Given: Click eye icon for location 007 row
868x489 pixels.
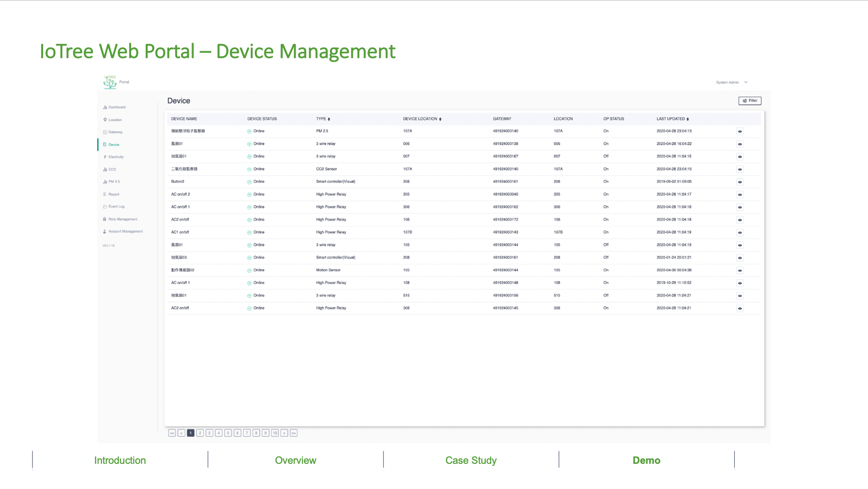Looking at the screenshot, I should tap(740, 157).
